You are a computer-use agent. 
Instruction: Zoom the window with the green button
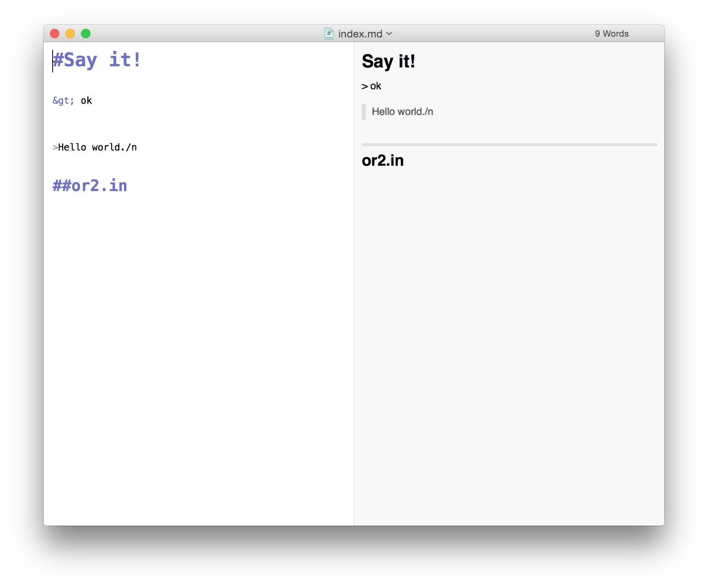86,34
